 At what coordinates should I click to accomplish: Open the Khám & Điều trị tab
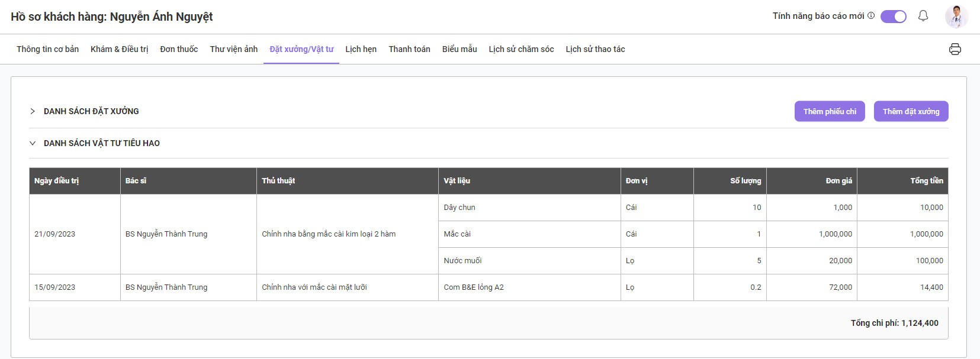[x=119, y=49]
